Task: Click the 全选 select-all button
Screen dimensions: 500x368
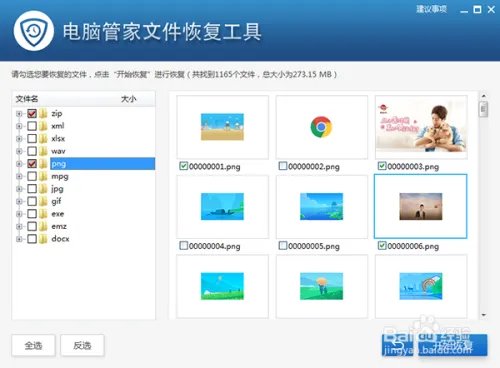Action: pyautogui.click(x=33, y=346)
